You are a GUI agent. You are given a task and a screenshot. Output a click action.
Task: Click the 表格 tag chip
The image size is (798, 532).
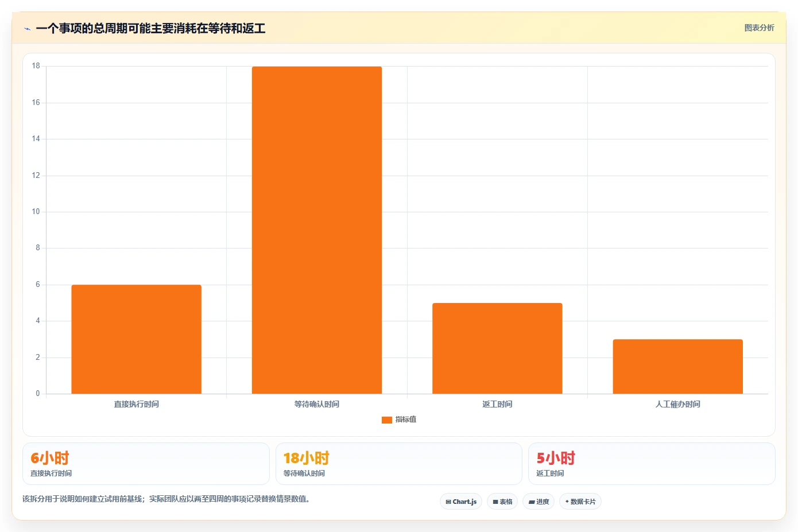coord(502,502)
